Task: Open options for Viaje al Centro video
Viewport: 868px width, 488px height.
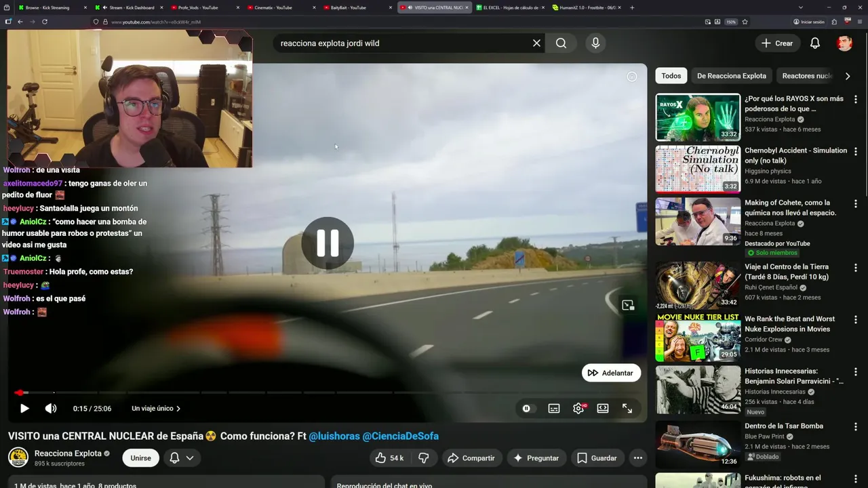Action: (x=855, y=268)
